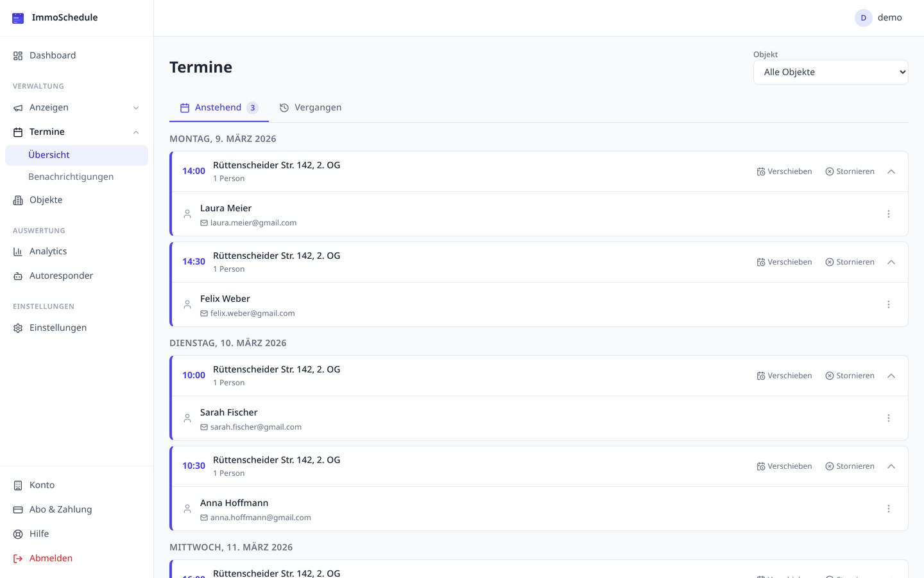924x578 pixels.
Task: Click the Hilfe lifebuoy icon
Action: pyautogui.click(x=18, y=534)
